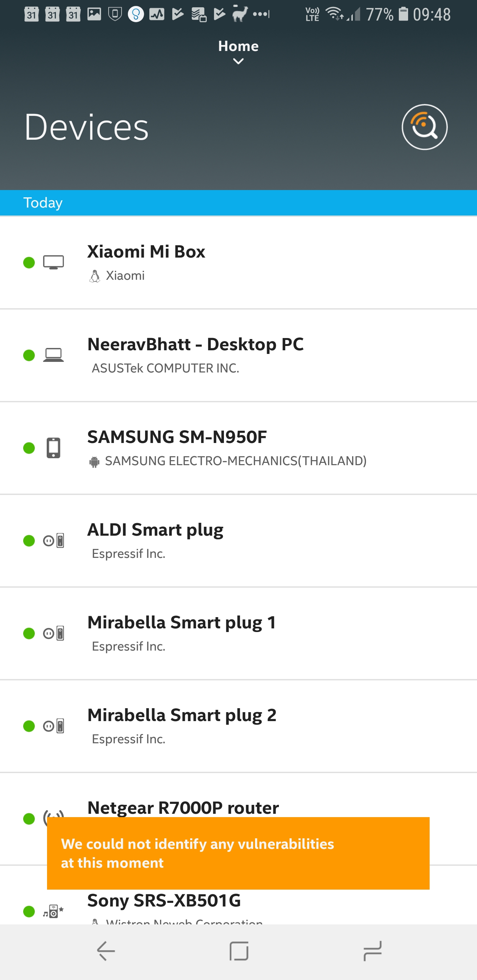Viewport: 477px width, 980px height.
Task: Tap the Mirabella Smart plug 2 icon
Action: (x=53, y=726)
